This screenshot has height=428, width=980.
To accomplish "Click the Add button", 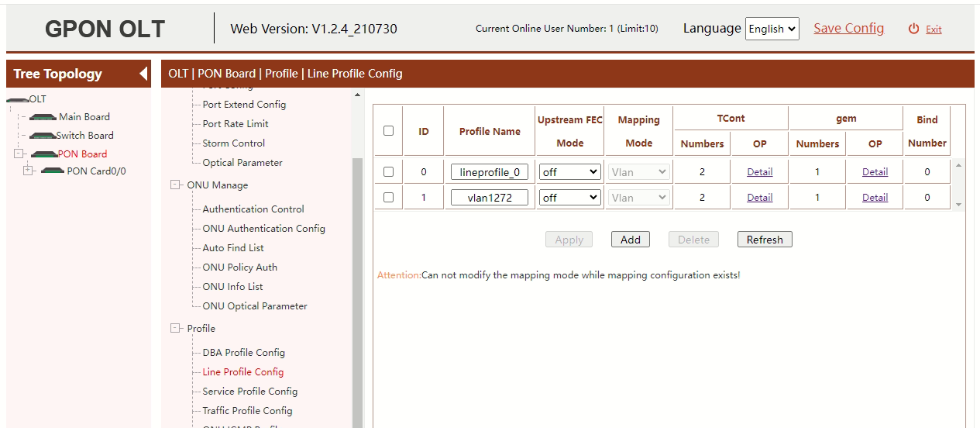I will [631, 240].
